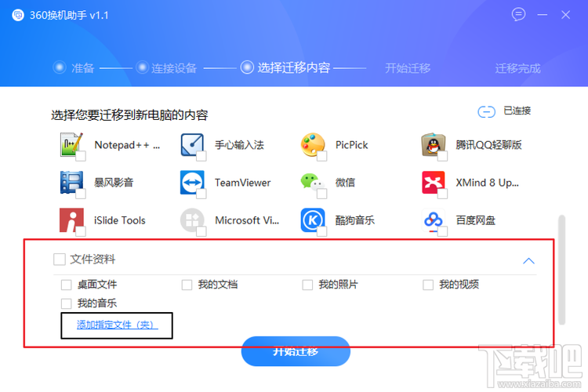Image resolution: width=588 pixels, height=392 pixels.
Task: Check the 我的音乐 checkbox
Action: click(x=67, y=303)
